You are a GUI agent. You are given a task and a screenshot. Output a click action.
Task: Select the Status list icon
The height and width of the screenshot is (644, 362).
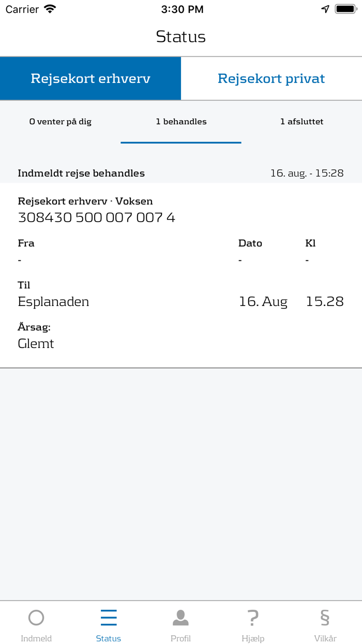pyautogui.click(x=108, y=617)
